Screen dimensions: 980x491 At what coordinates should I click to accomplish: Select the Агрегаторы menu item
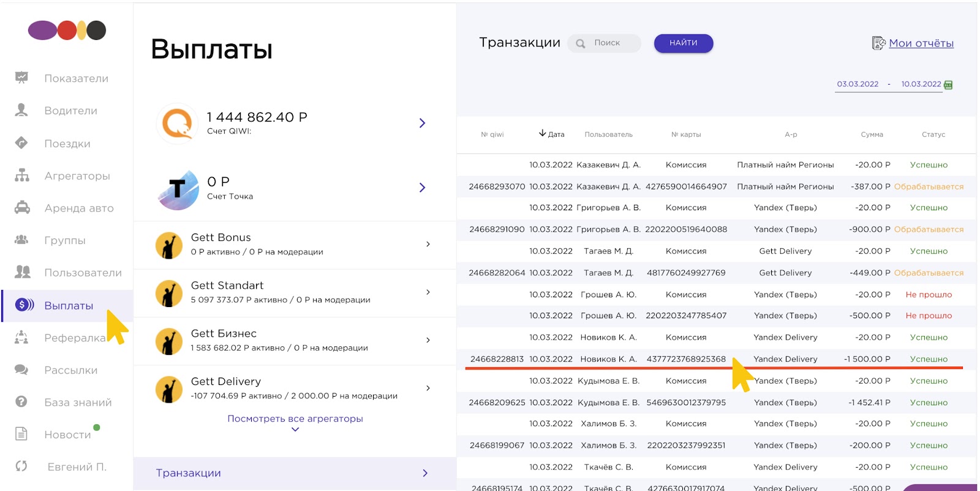pyautogui.click(x=77, y=176)
